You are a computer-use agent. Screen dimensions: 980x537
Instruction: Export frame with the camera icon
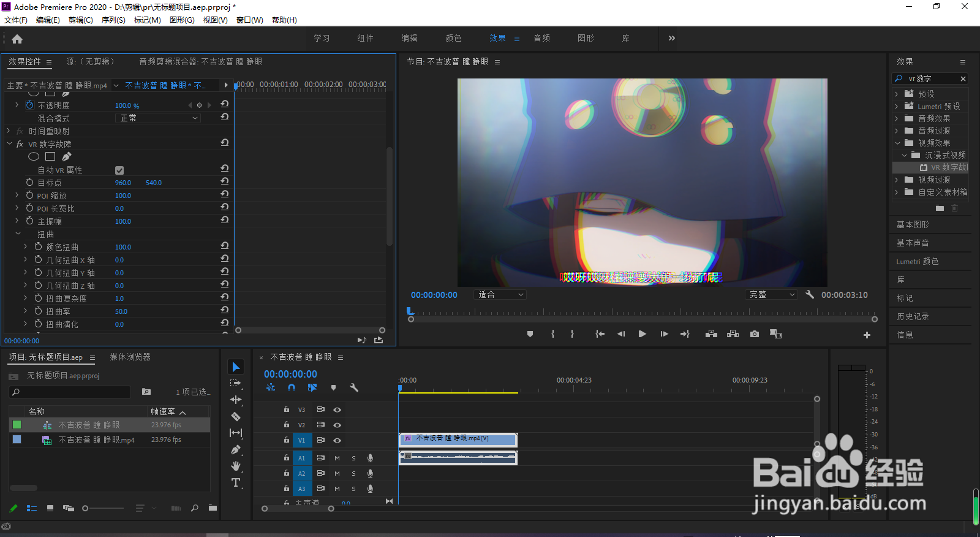(x=755, y=334)
